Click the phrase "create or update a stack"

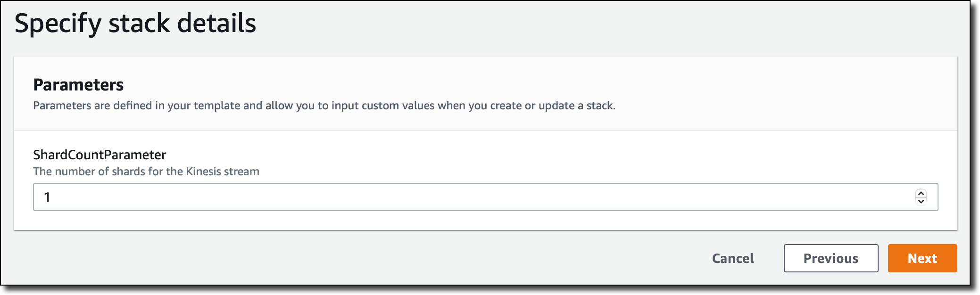(x=552, y=106)
